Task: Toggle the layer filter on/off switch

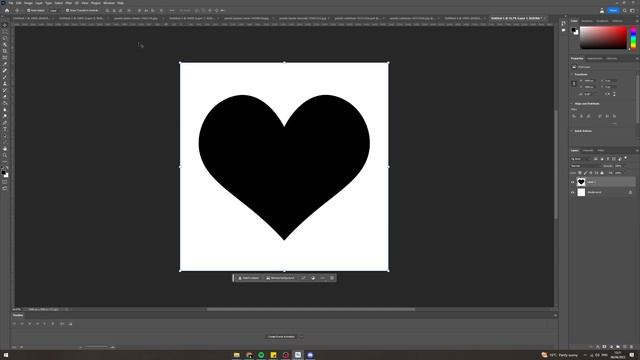Action: click(x=626, y=158)
